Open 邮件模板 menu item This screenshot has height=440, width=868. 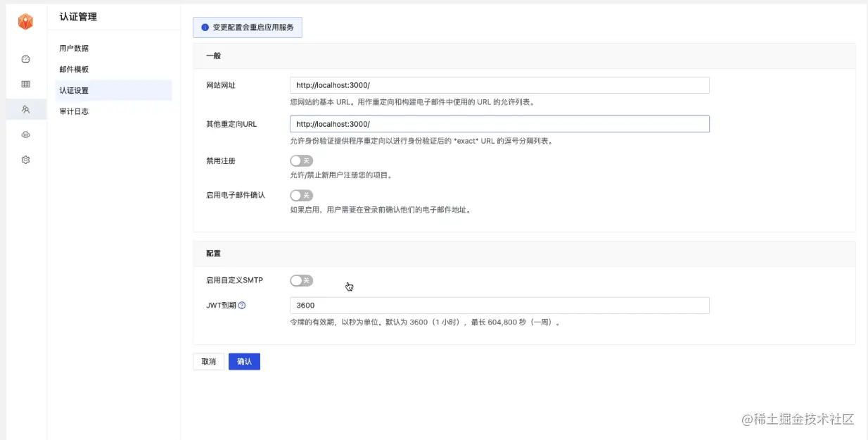point(114,70)
